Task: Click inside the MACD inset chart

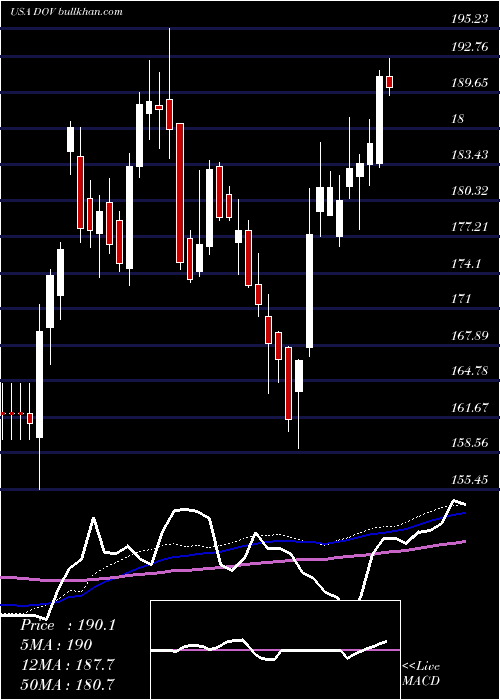Action: coord(275,650)
